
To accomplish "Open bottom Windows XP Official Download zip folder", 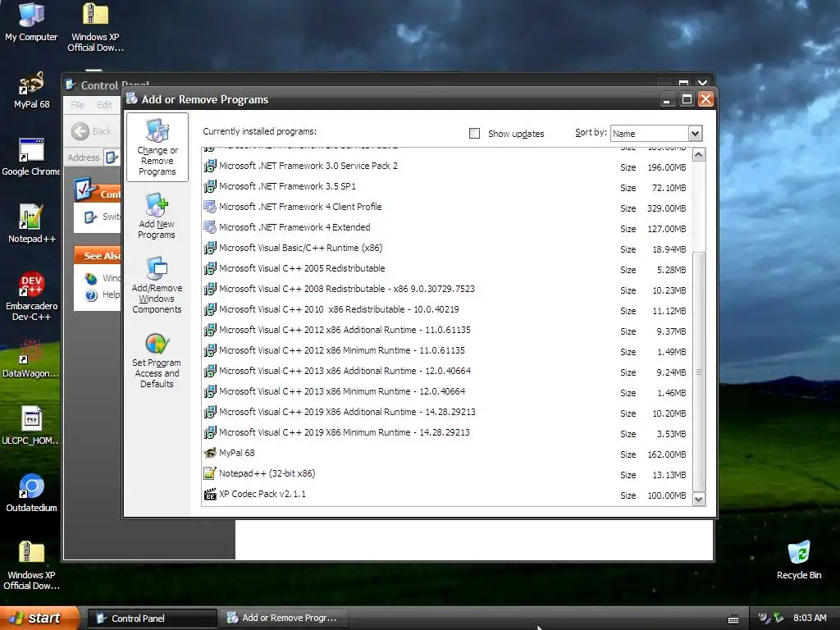I will 31,566.
